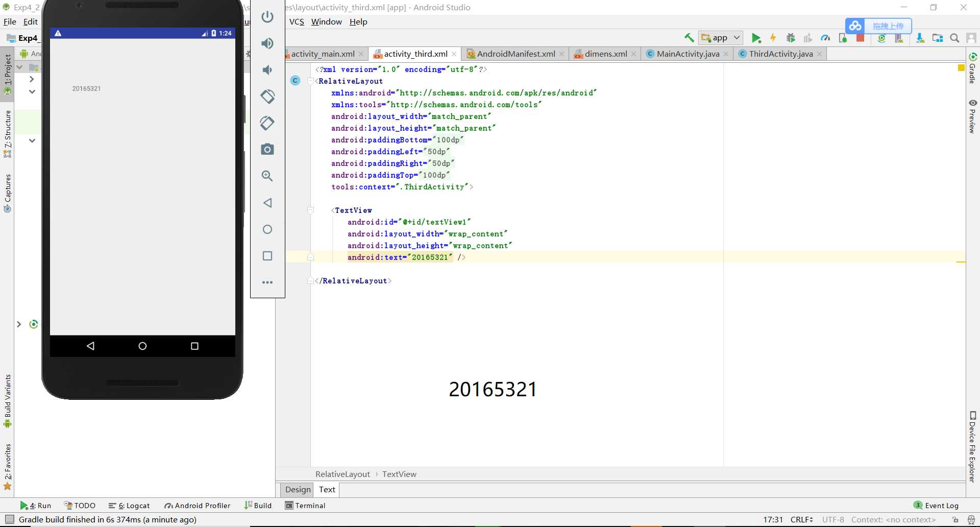This screenshot has height=527, width=980.
Task: Toggle the 1: Project tool window
Action: [7, 75]
